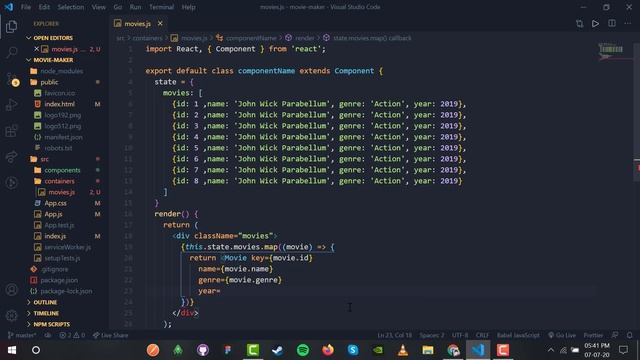Open manifest.json in the explorer

[x=63, y=137]
